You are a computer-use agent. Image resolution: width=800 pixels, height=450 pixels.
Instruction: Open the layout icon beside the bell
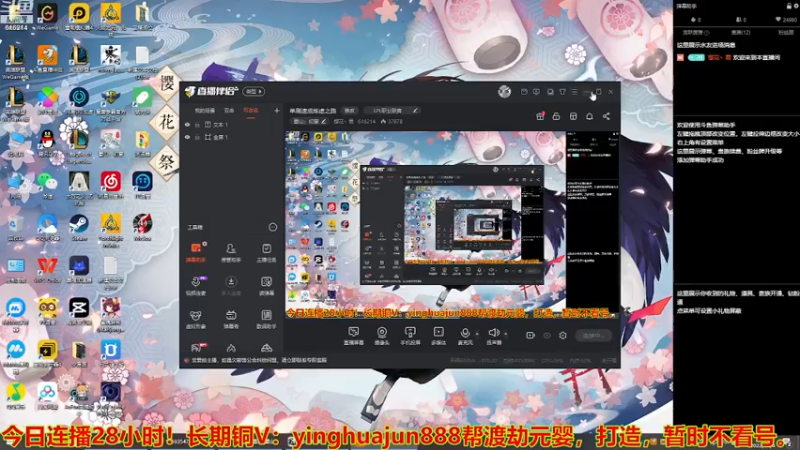[573, 116]
